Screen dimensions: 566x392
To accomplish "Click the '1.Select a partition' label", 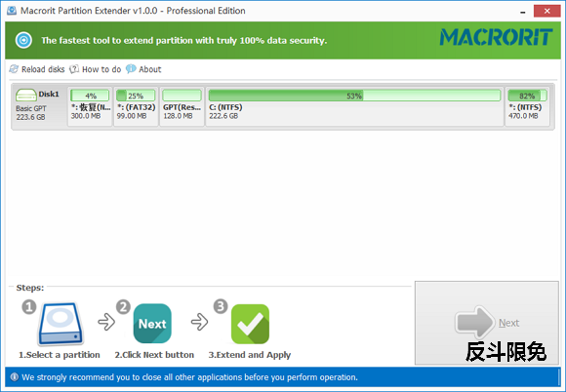I will [x=60, y=355].
